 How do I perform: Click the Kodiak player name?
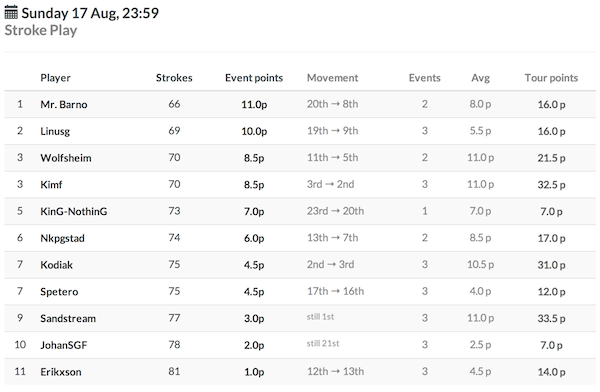tap(56, 265)
